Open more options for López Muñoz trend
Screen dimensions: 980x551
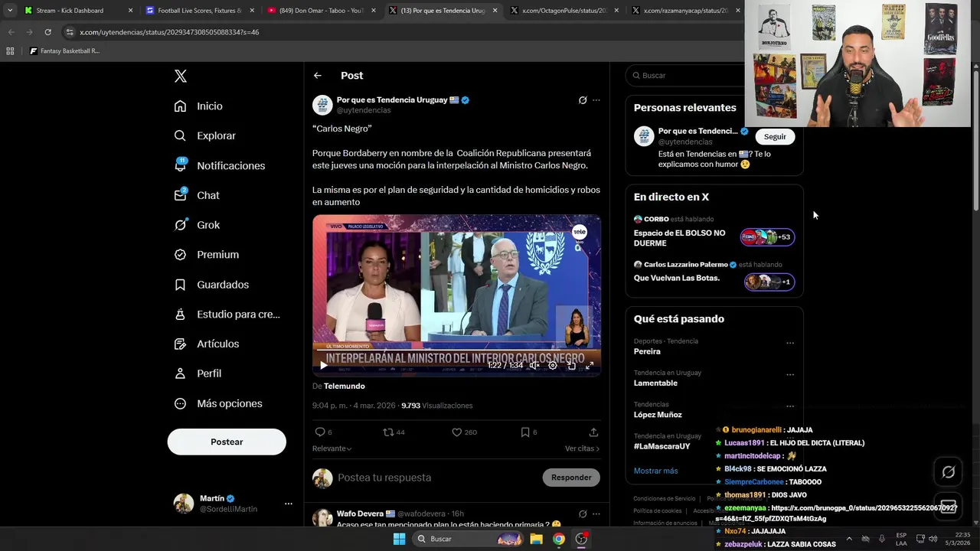pos(790,406)
